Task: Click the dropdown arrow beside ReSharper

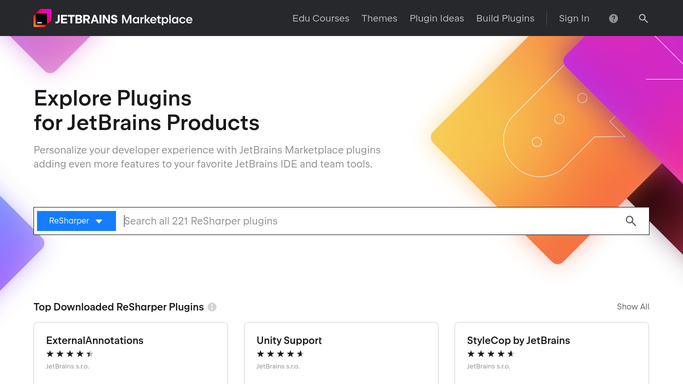Action: coord(99,222)
